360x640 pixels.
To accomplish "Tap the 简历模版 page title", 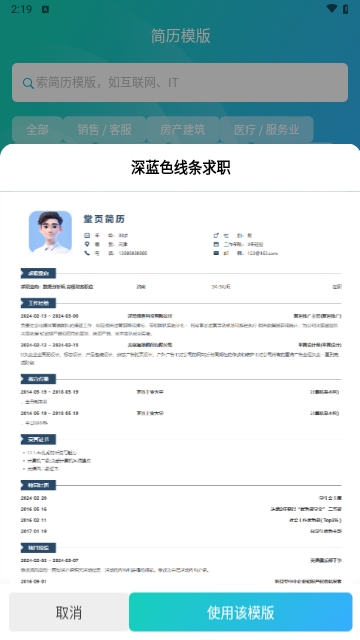I will (180, 36).
